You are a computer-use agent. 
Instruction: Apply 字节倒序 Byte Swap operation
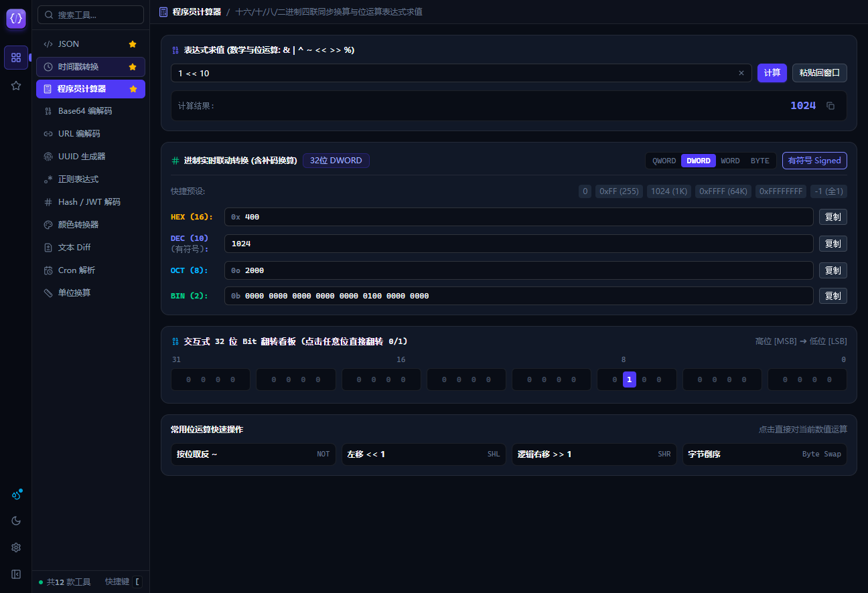pos(765,454)
